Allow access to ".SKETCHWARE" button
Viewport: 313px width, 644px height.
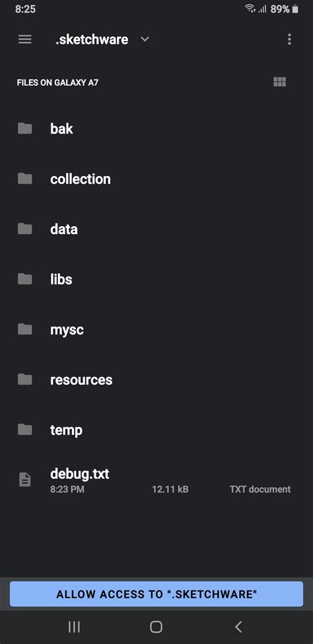tap(156, 594)
